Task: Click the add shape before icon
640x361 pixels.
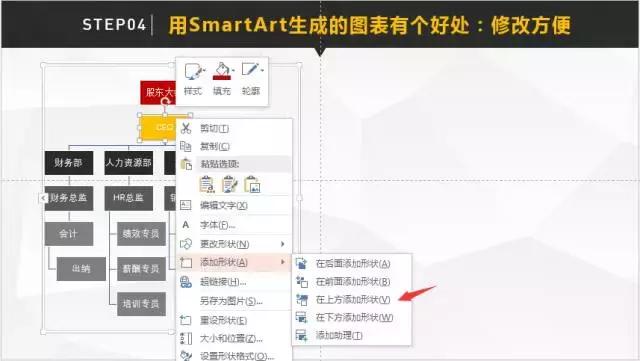Action: click(301, 282)
